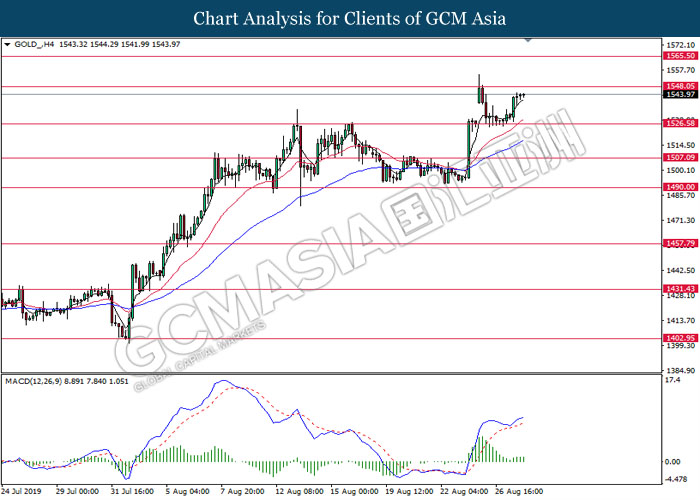
Task: Select the 1490.00 price level label
Action: [680, 187]
